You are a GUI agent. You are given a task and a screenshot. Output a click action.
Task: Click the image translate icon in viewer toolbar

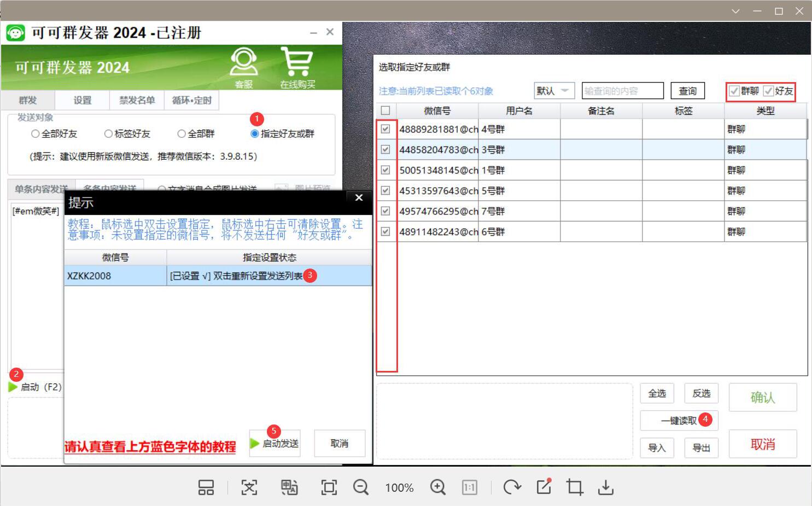click(289, 487)
